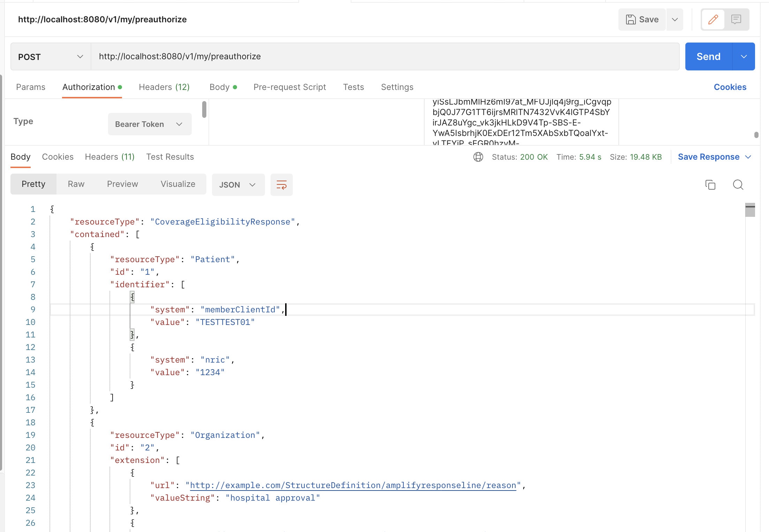Image resolution: width=769 pixels, height=532 pixels.
Task: Click the "extension" key on line 21
Action: click(137, 460)
